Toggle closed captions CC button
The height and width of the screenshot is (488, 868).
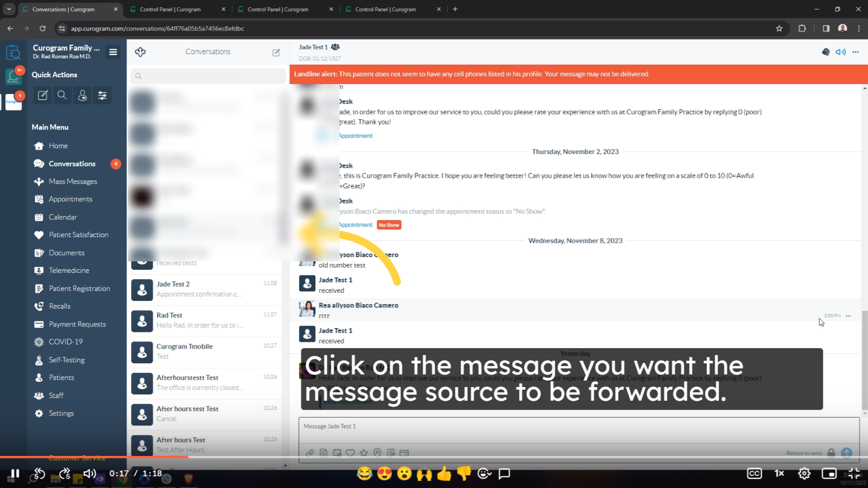coord(754,473)
